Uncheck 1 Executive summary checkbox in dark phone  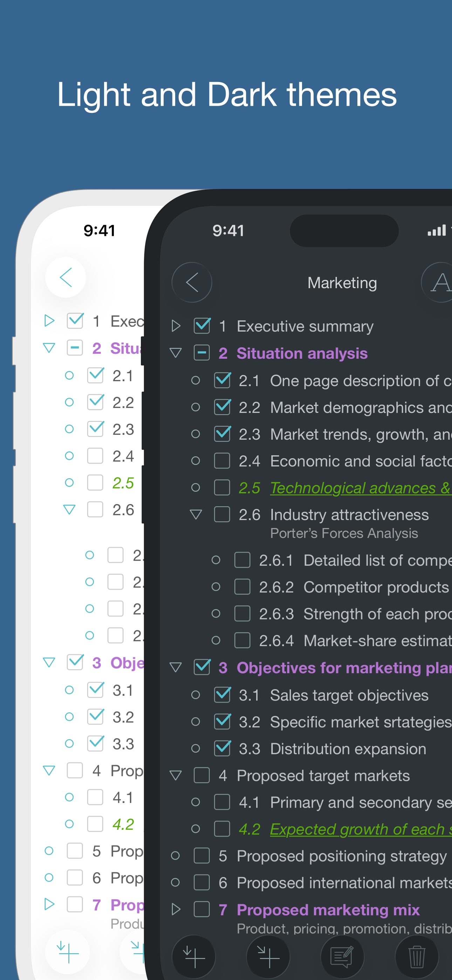pyautogui.click(x=202, y=326)
